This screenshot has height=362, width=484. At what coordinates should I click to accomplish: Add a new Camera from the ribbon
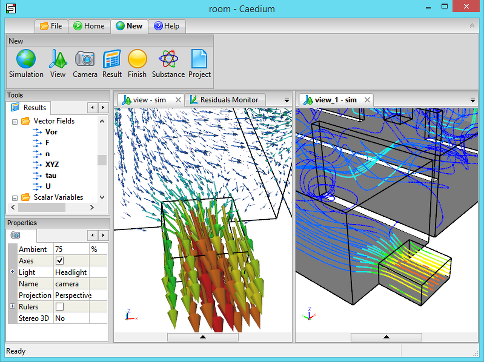[85, 63]
